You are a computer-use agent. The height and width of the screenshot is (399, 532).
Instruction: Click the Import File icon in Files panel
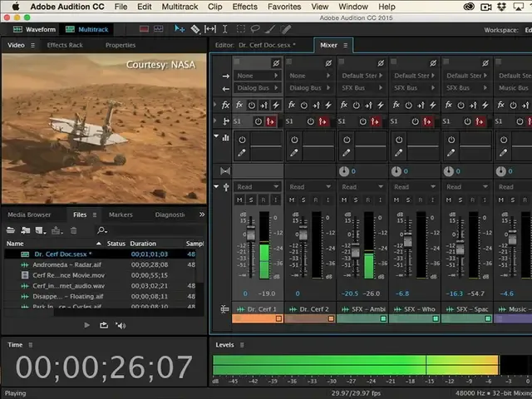coord(27,229)
